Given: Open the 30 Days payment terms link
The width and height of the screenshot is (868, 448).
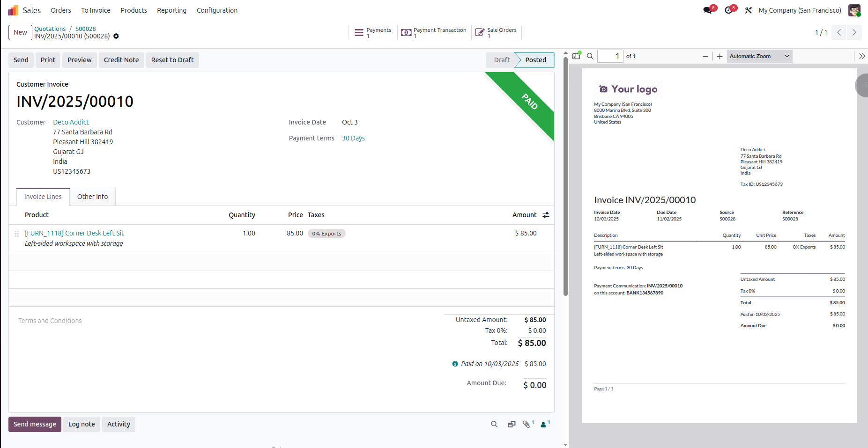Looking at the screenshot, I should tap(353, 138).
